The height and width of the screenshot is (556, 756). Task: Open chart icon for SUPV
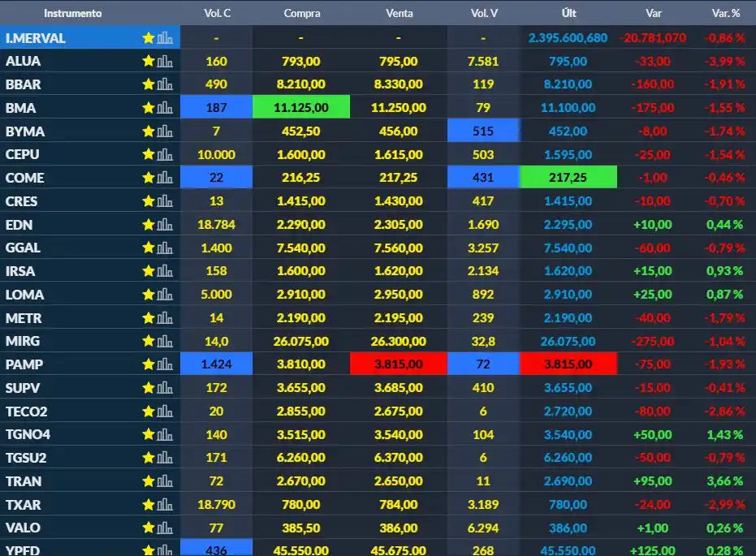pyautogui.click(x=165, y=388)
